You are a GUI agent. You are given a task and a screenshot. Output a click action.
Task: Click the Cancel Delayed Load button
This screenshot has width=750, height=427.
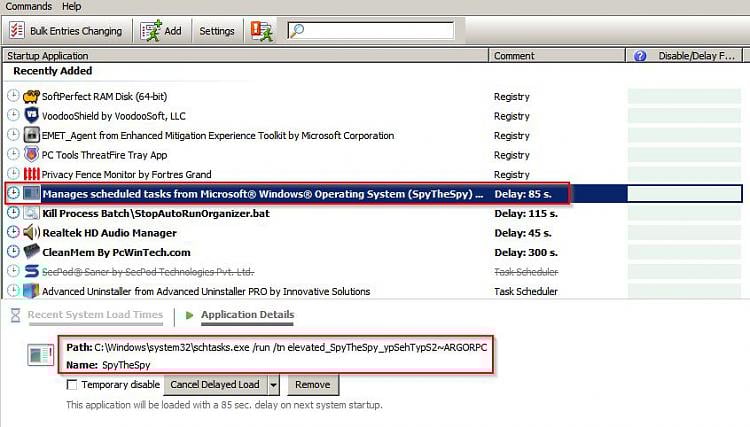coord(215,385)
